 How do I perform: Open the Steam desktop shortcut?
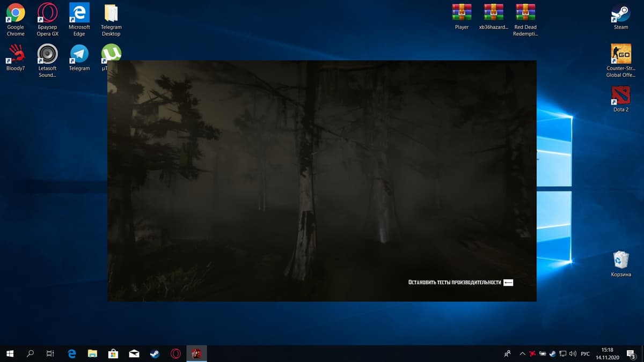click(621, 14)
